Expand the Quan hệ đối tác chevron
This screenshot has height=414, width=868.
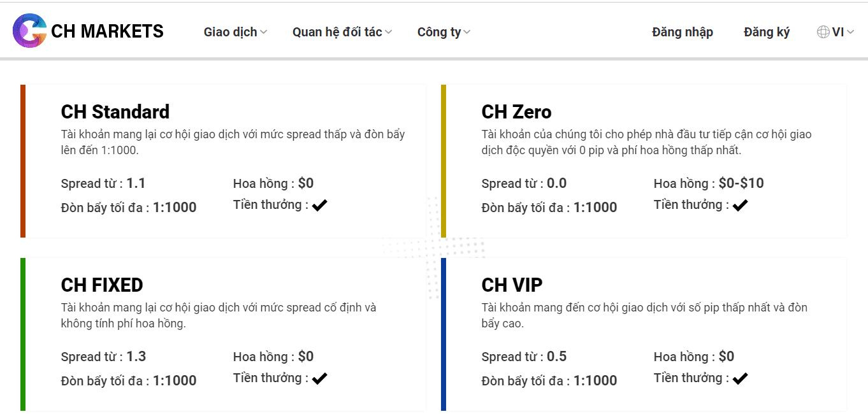389,32
